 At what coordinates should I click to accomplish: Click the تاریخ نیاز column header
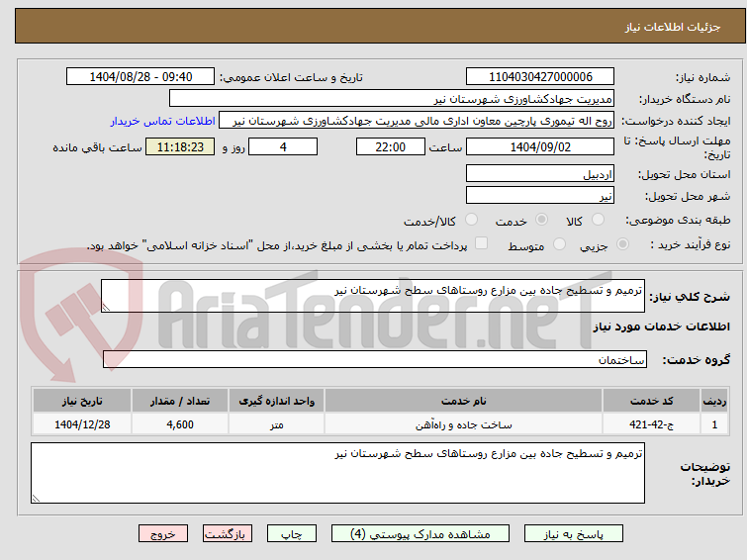[82, 401]
